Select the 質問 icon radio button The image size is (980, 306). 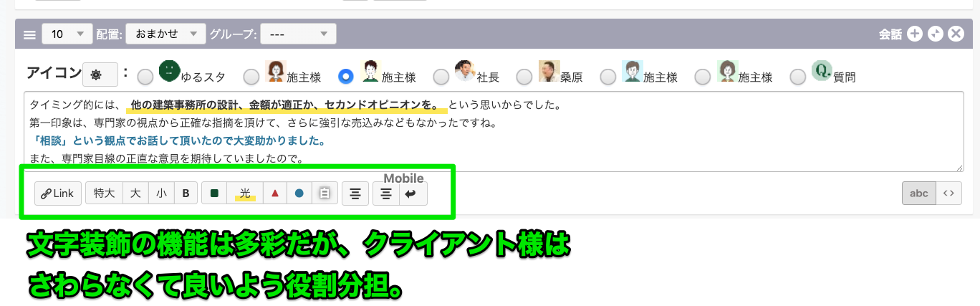point(798,76)
